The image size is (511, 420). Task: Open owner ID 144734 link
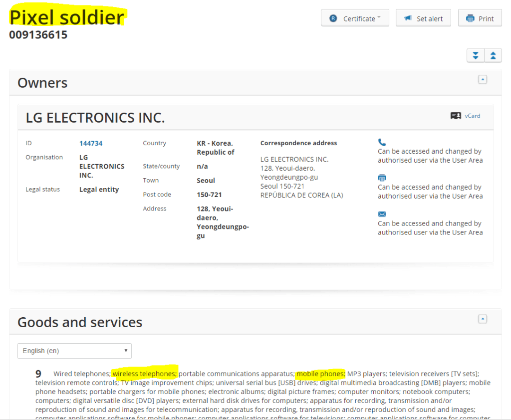point(91,143)
